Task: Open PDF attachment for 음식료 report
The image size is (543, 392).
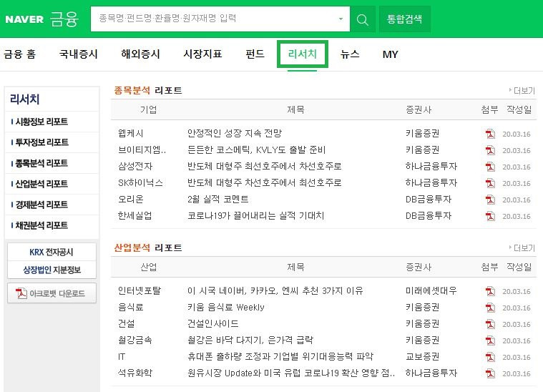Action: point(490,308)
